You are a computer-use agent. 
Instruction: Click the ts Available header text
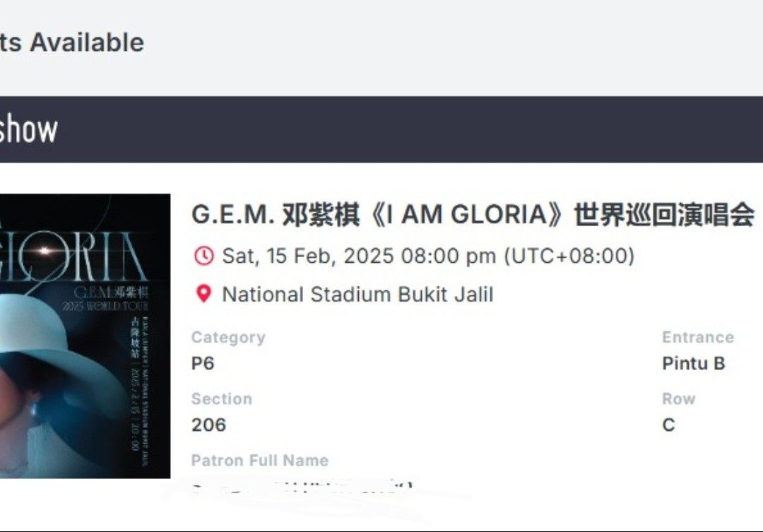tap(71, 41)
